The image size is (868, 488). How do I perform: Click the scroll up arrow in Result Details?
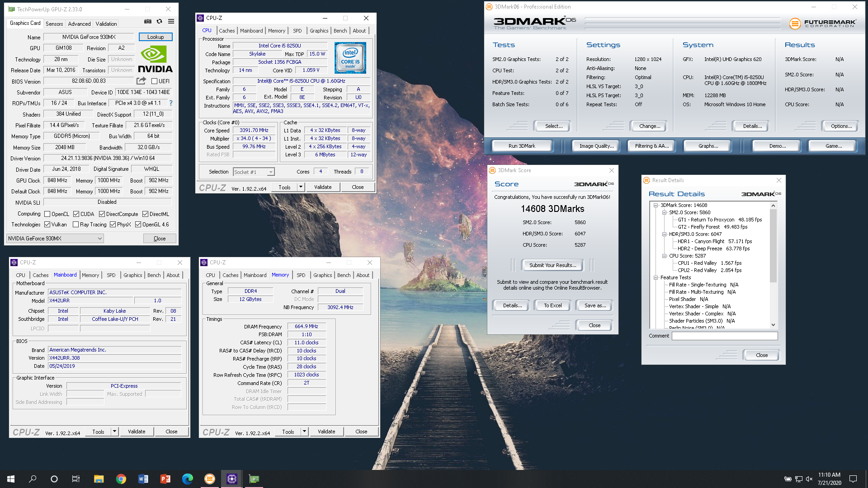coord(773,206)
